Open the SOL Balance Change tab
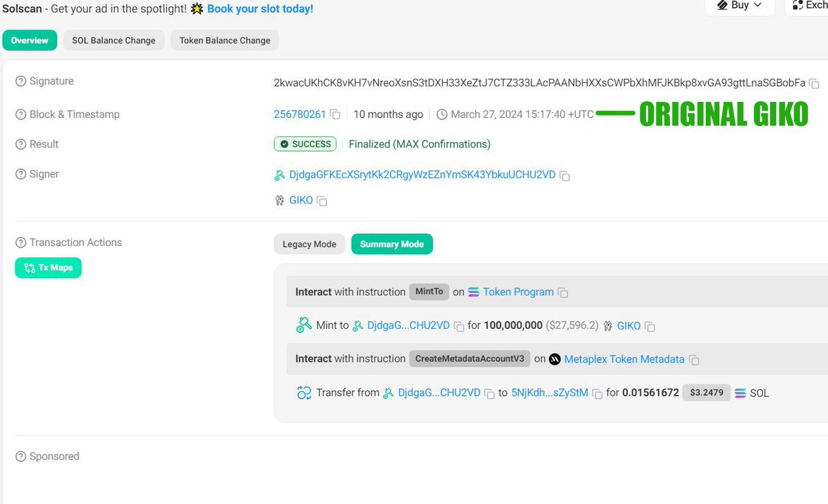 (x=114, y=41)
